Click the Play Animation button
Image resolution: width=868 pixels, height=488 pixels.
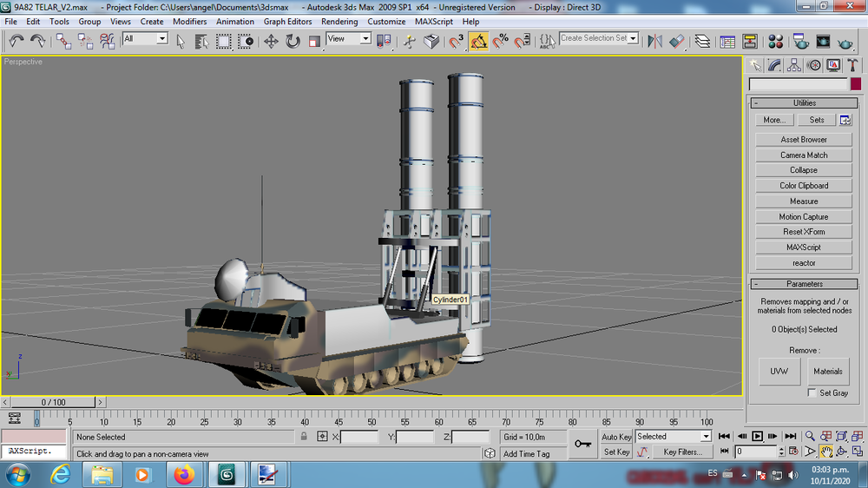(757, 437)
